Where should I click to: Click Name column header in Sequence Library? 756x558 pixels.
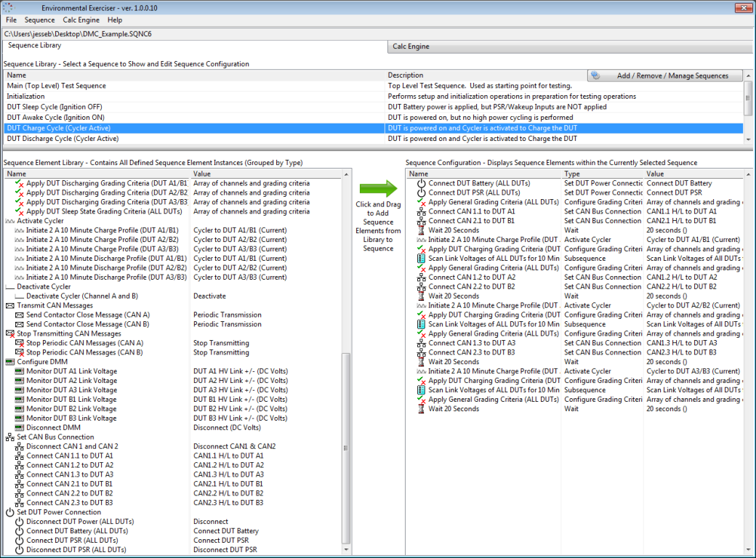[194, 75]
